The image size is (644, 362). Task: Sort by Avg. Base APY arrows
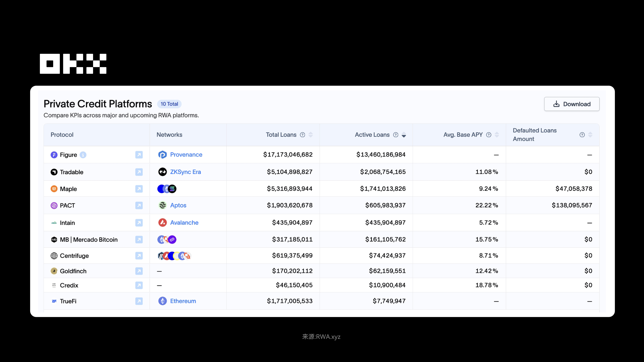(497, 135)
